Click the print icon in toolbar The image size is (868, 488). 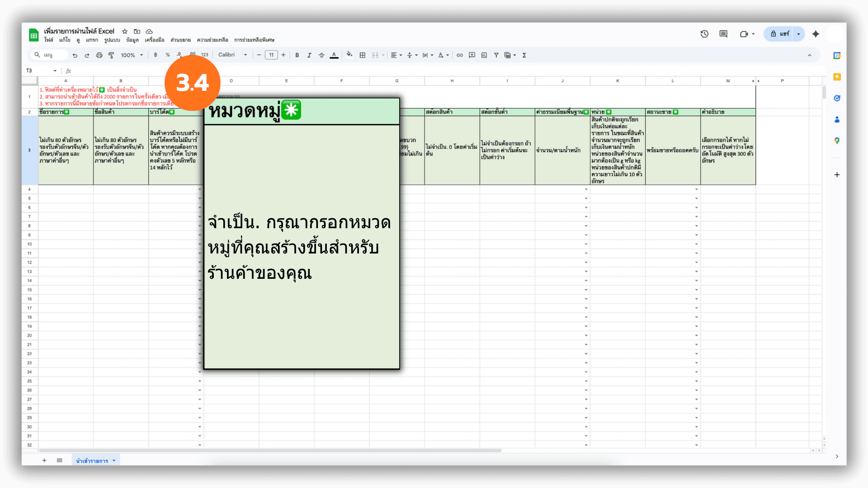pyautogui.click(x=99, y=55)
